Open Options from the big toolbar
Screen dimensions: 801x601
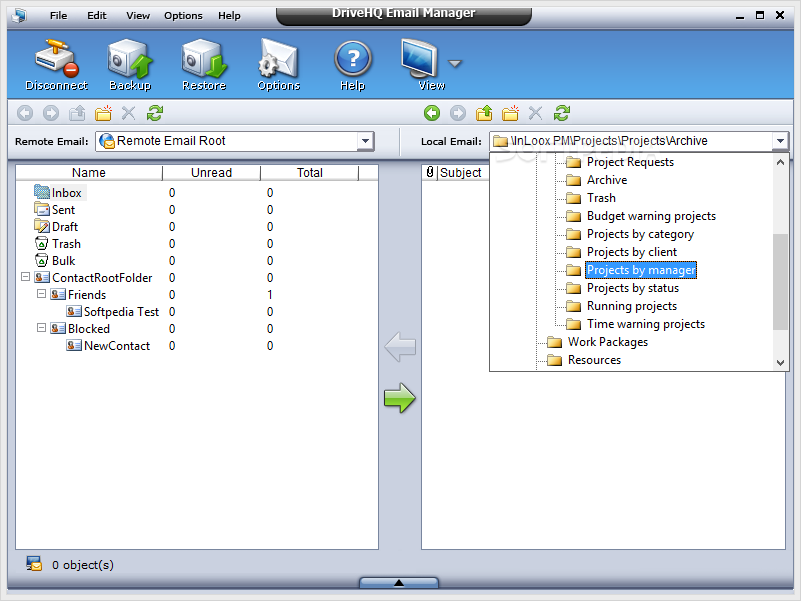click(x=278, y=64)
